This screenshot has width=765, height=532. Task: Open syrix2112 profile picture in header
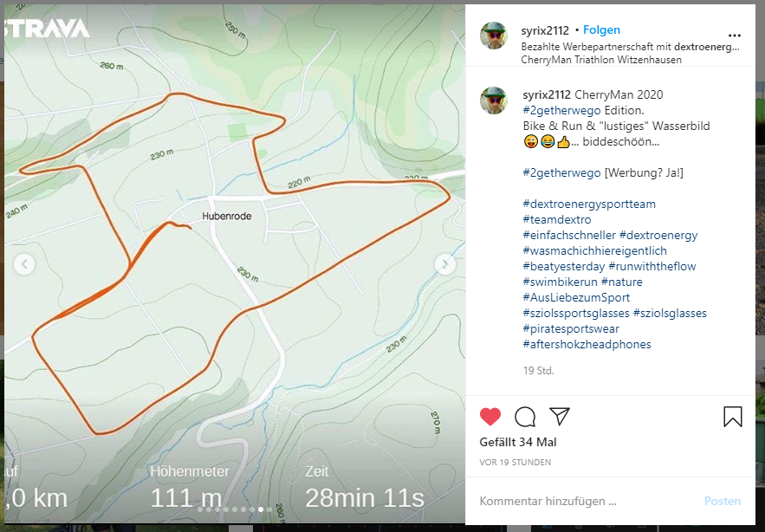click(x=493, y=36)
